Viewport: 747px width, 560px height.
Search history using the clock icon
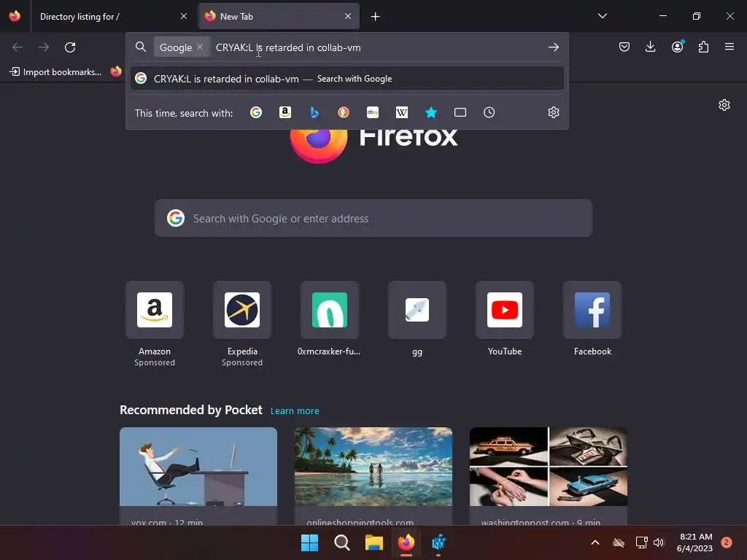[489, 112]
